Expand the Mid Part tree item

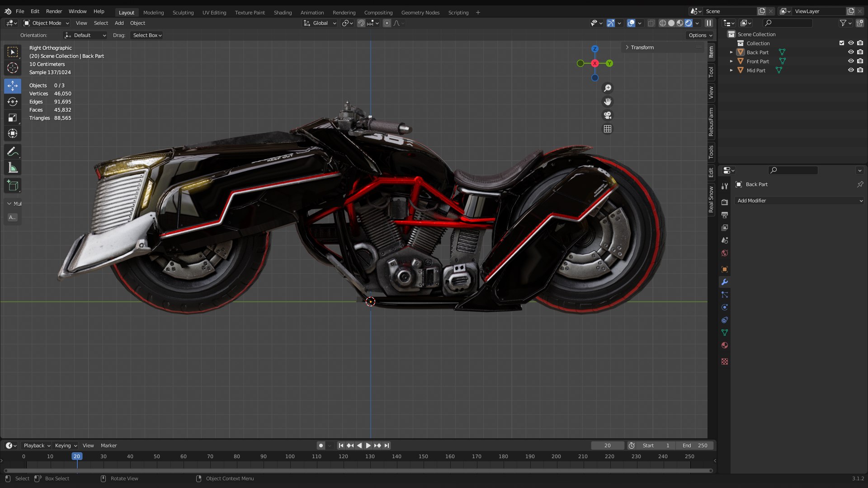[731, 70]
